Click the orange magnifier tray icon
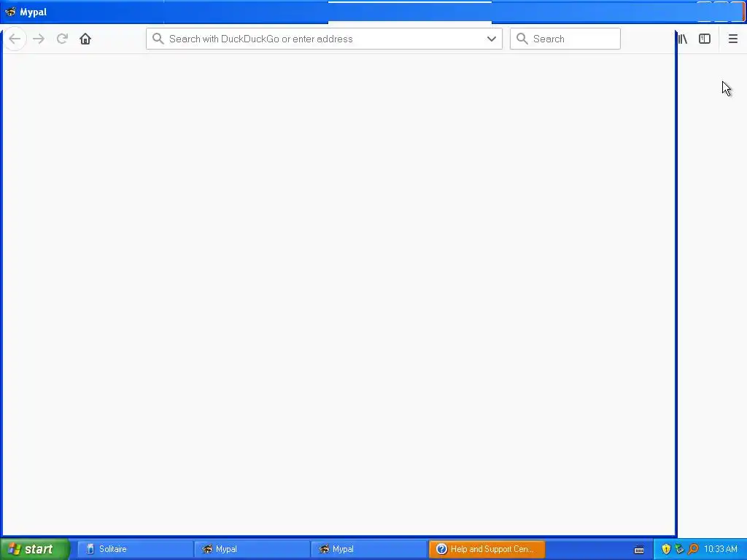This screenshot has width=747, height=560. [x=693, y=549]
